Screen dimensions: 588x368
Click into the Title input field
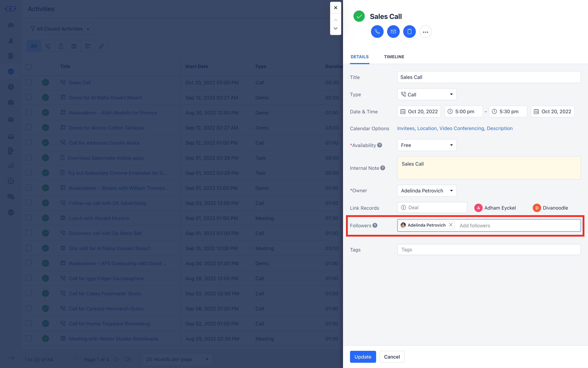tap(489, 77)
